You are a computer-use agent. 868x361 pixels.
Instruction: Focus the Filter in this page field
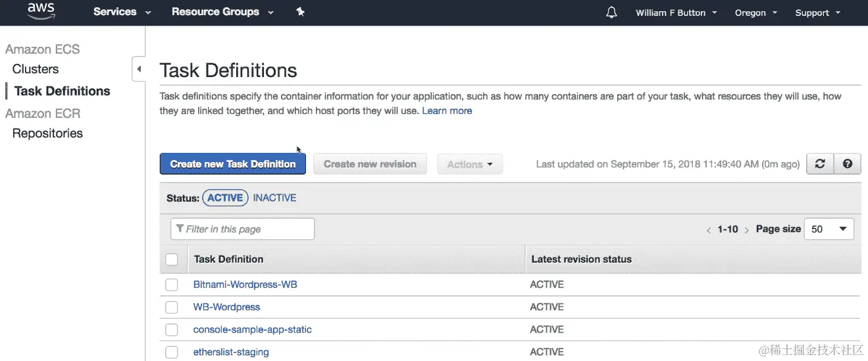point(242,229)
